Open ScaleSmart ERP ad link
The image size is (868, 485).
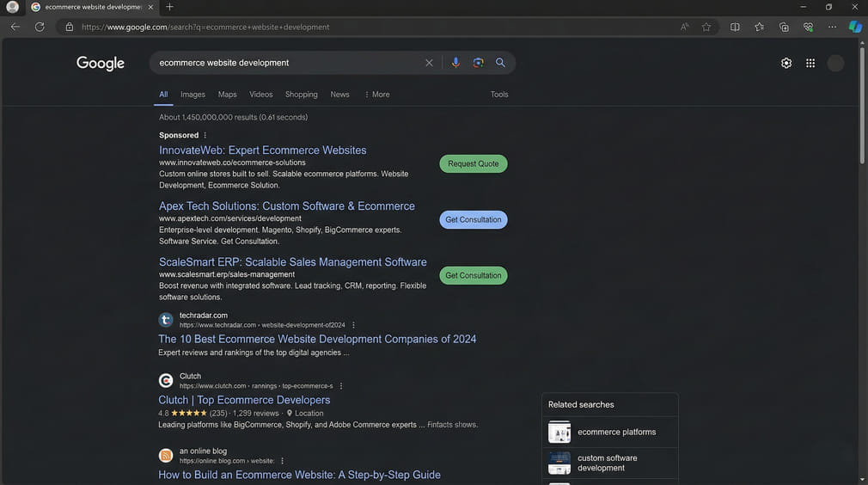pos(293,262)
